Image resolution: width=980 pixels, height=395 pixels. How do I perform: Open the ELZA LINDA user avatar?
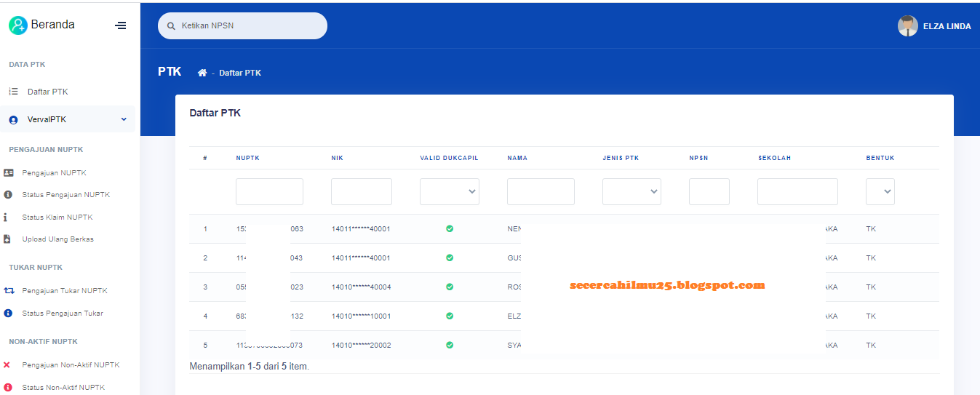(907, 26)
